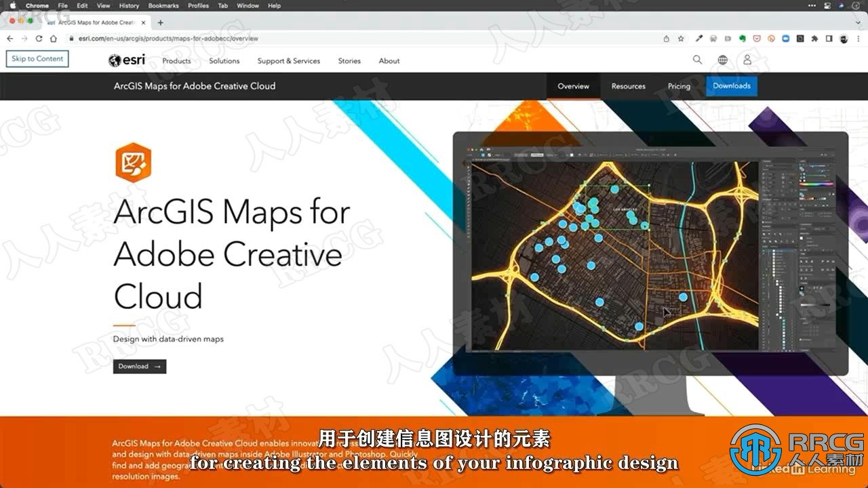
Task: Click the orange ArcGIS Maps product icon
Action: (133, 163)
